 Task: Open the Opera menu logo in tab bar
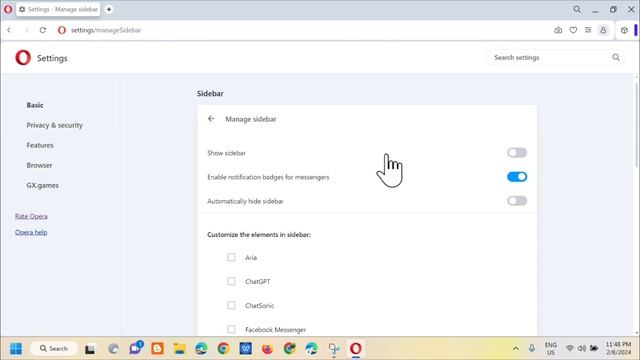click(x=8, y=9)
